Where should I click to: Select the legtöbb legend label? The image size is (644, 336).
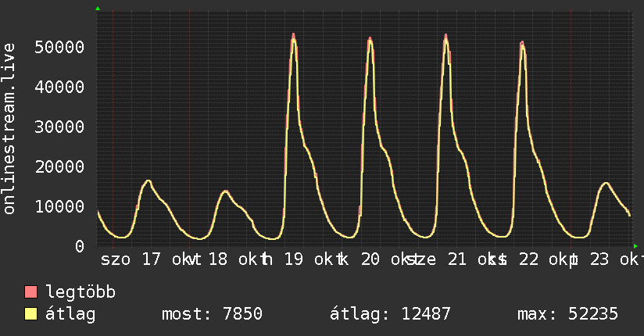click(80, 292)
